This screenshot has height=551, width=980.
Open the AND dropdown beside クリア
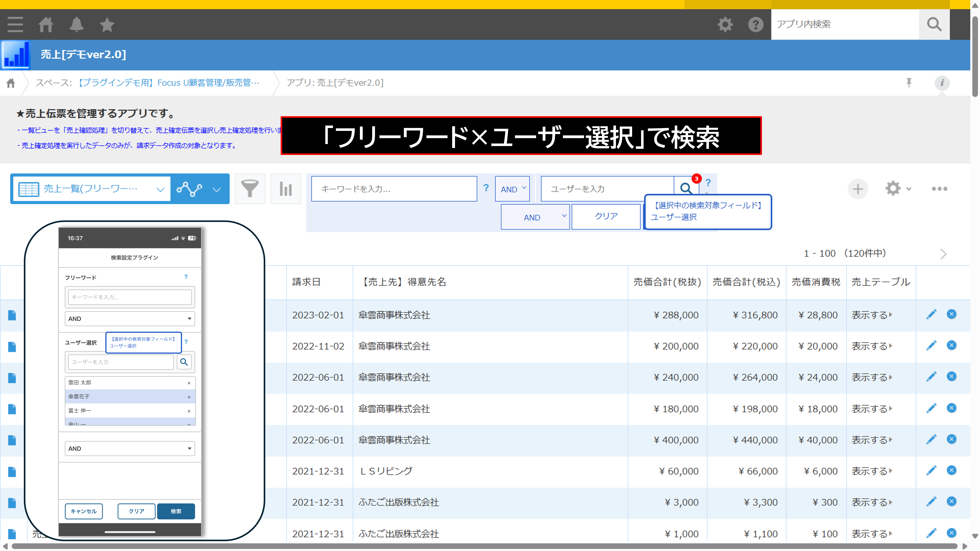(x=535, y=217)
